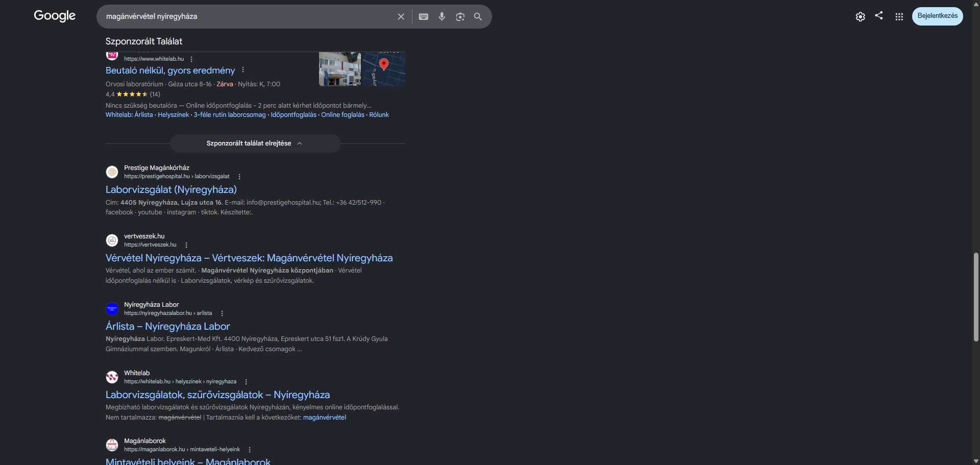Open options menu for the vertveszek.hu result
980x465 pixels.
pyautogui.click(x=186, y=245)
